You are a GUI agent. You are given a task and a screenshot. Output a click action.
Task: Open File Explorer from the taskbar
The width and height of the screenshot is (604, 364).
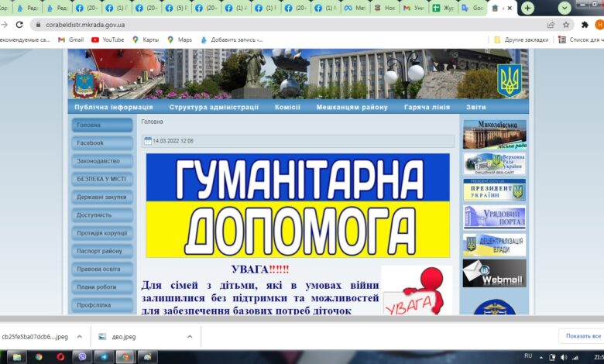click(x=16, y=357)
